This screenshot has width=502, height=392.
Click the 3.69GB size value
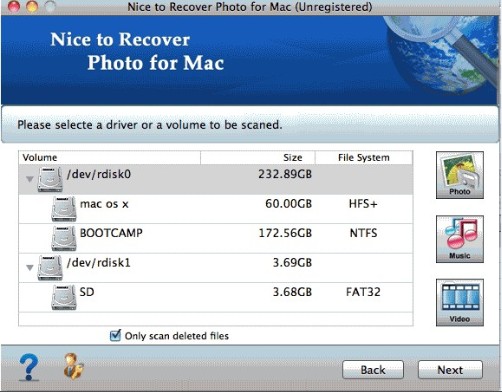tap(292, 263)
